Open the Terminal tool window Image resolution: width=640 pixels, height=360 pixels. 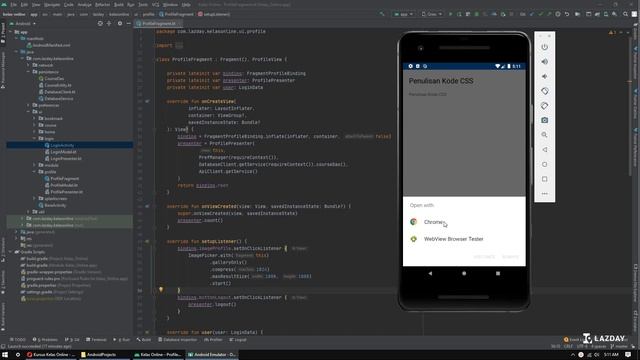(96, 340)
